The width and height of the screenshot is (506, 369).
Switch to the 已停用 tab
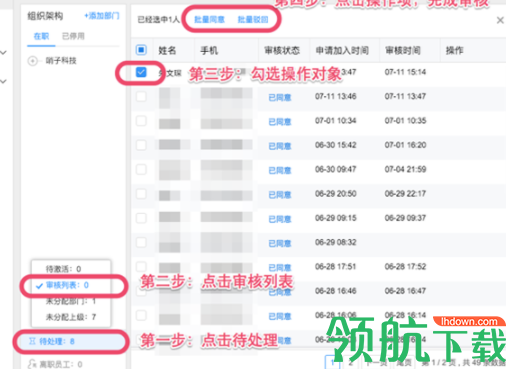73,36
